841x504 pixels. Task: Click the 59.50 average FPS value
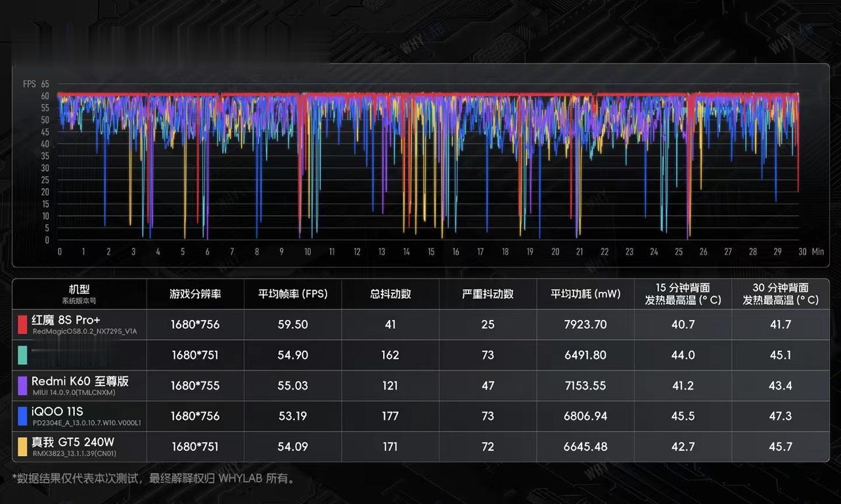(292, 325)
